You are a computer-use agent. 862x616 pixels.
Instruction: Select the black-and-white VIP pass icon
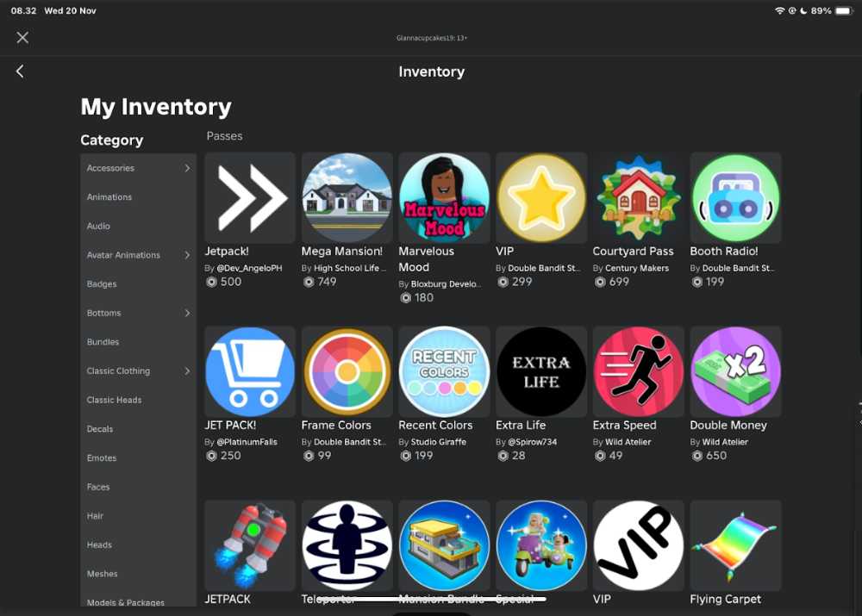click(x=638, y=545)
